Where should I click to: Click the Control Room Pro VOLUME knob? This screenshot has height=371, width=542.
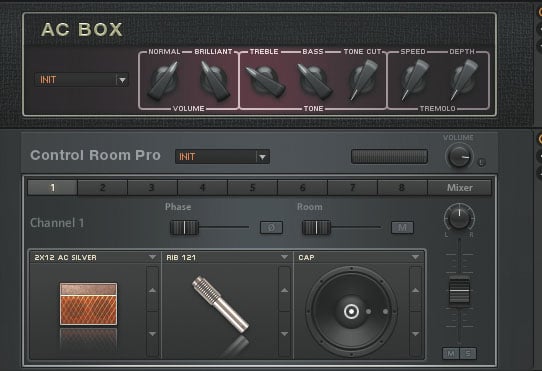click(459, 156)
